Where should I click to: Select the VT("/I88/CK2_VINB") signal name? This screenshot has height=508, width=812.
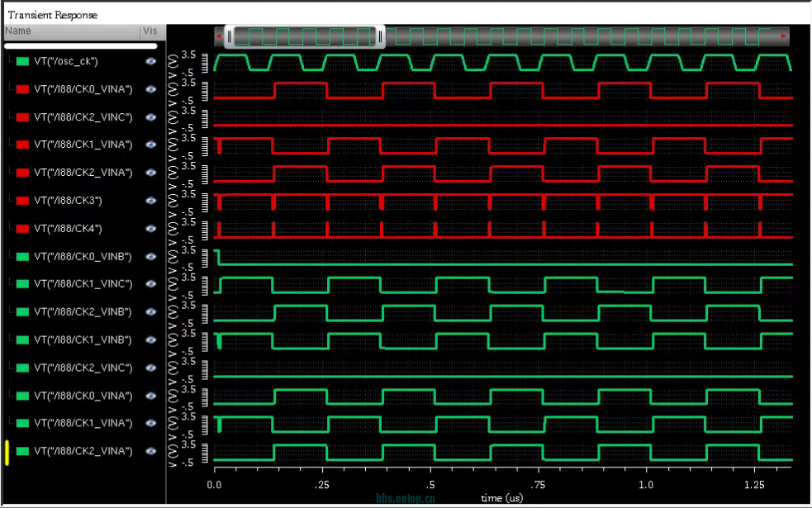pos(83,312)
